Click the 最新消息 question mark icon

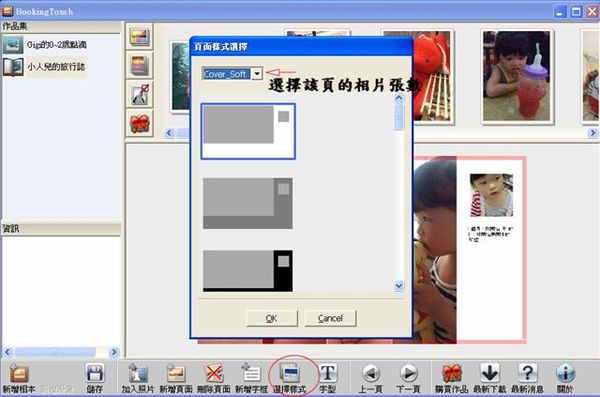pos(527,373)
